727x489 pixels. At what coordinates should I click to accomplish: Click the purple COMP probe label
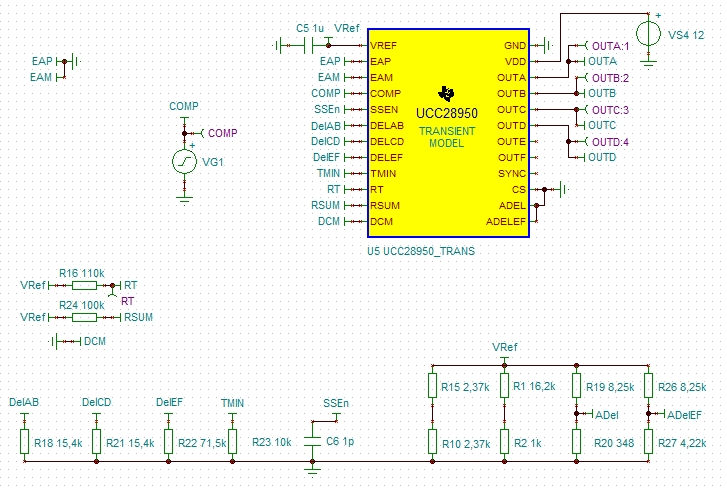[x=223, y=133]
